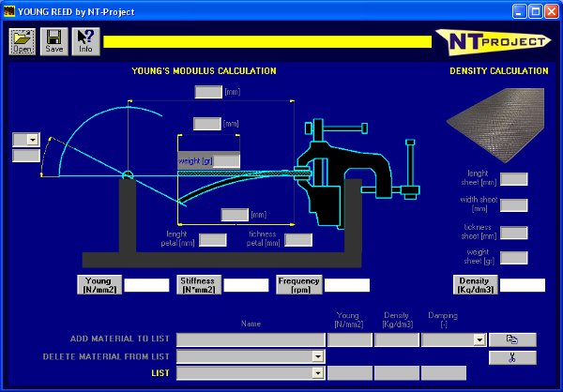Click the scissors delete material icon
Viewport: 563px width, 392px height.
click(x=512, y=356)
